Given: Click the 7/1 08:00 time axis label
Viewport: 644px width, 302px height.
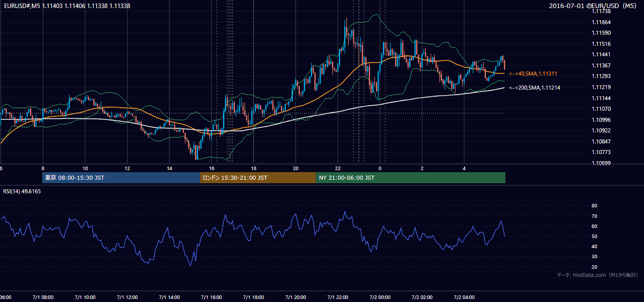Looking at the screenshot, I should click(x=43, y=297).
